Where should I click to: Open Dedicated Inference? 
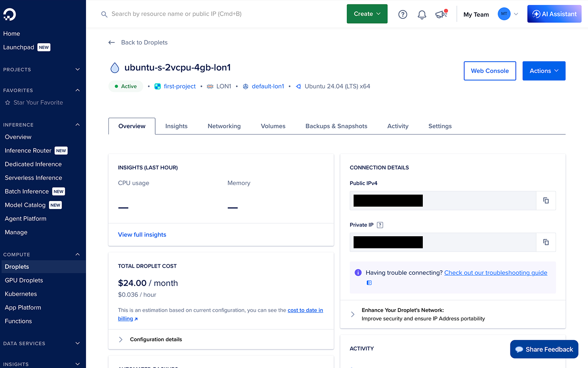[33, 164]
